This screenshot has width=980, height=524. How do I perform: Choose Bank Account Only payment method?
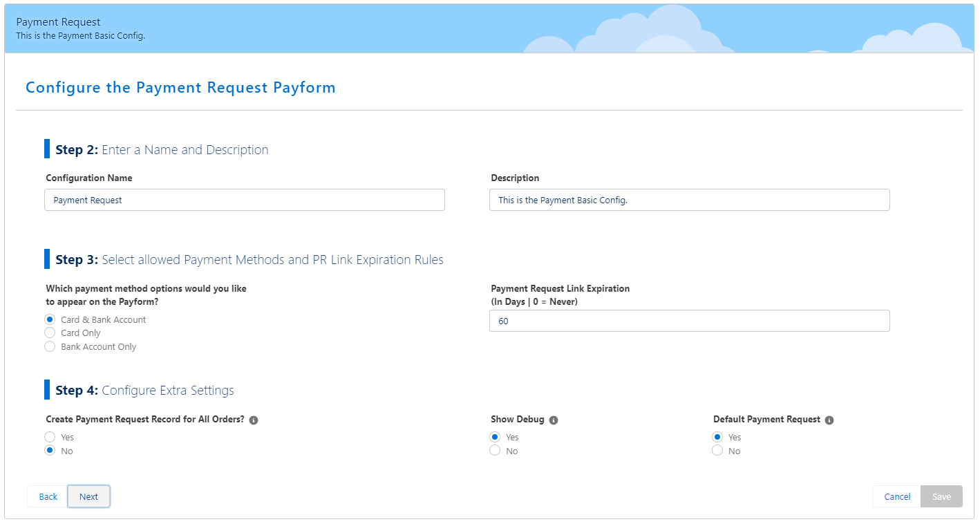pyautogui.click(x=50, y=347)
